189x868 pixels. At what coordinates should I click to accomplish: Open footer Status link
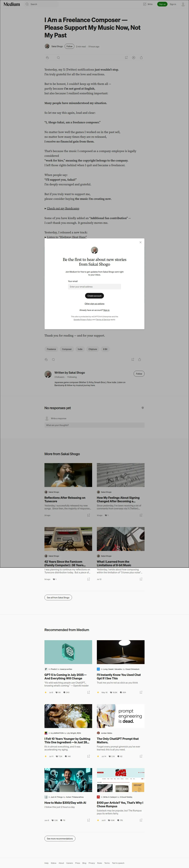click(54, 863)
